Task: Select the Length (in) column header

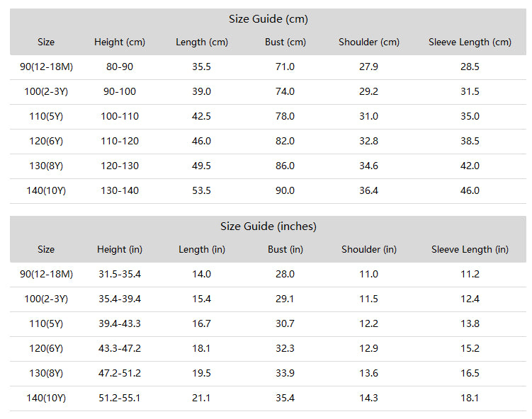Action: (x=202, y=250)
